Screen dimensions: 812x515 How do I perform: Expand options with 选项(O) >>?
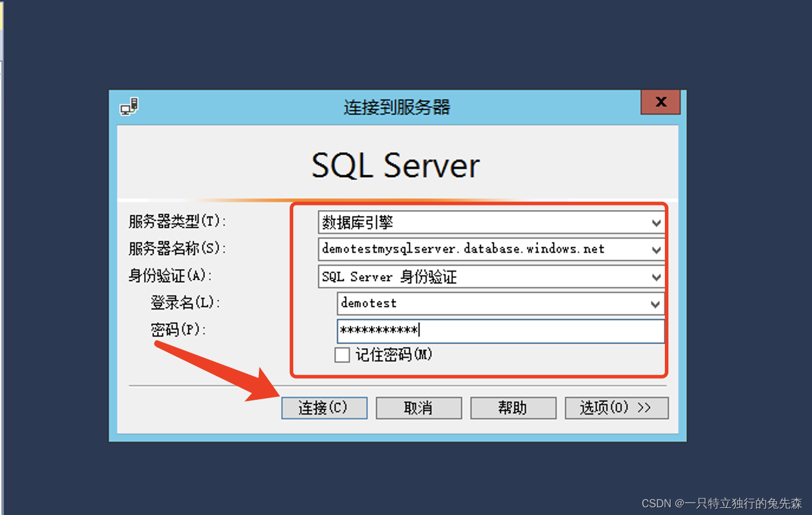click(x=617, y=408)
